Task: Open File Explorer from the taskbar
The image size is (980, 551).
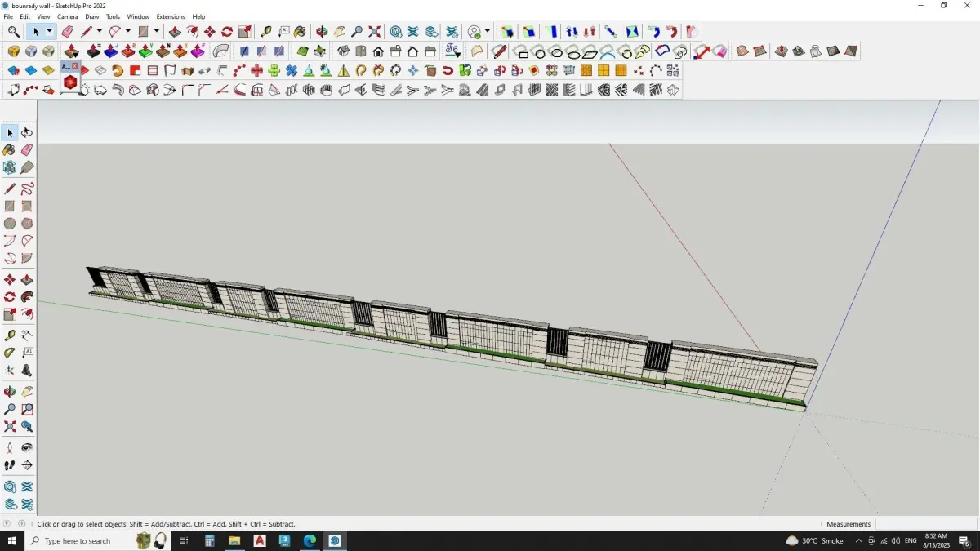Action: (x=234, y=540)
